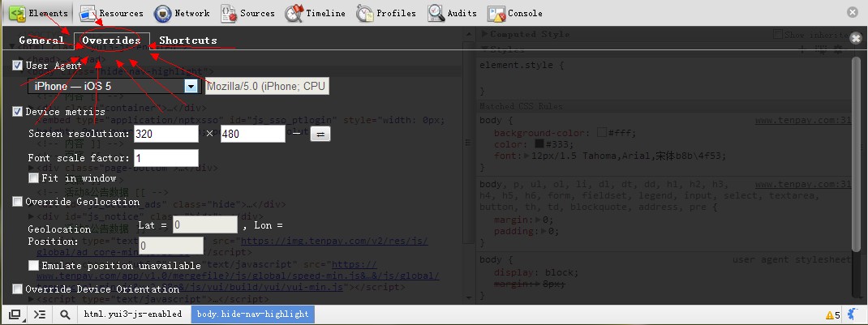
Task: Click the #333 color swatch
Action: tap(539, 144)
